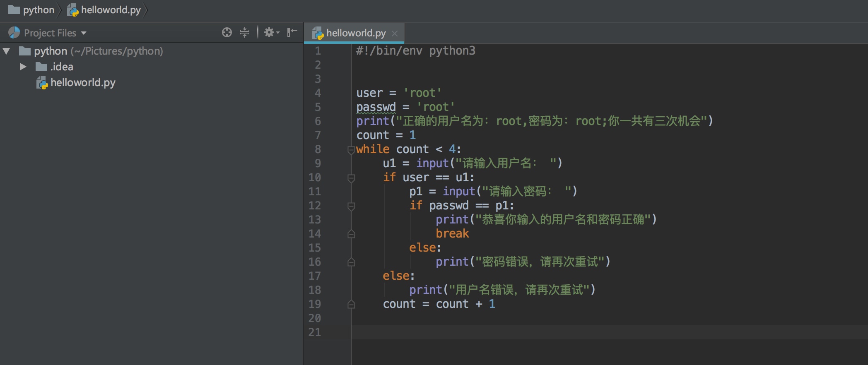Hide the project tool window

pos(292,32)
